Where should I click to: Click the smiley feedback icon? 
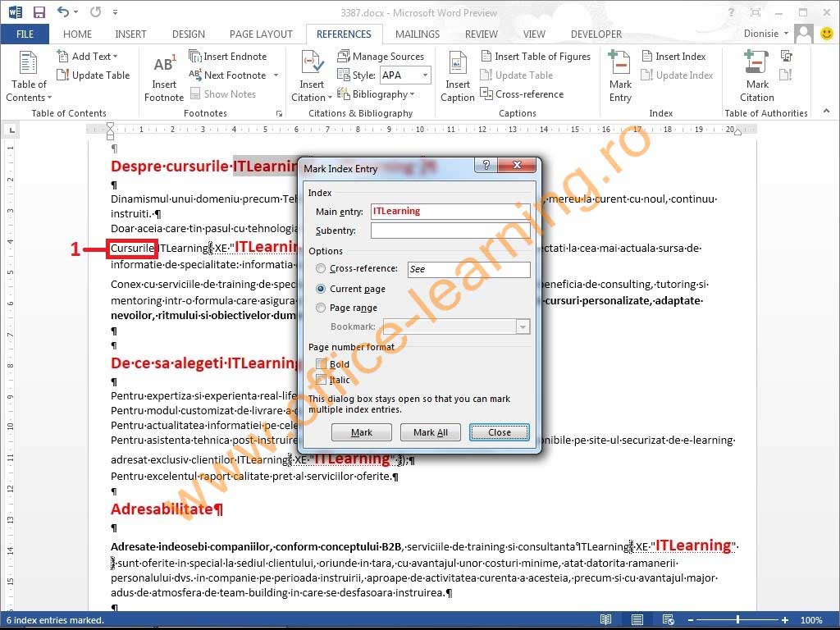827,34
